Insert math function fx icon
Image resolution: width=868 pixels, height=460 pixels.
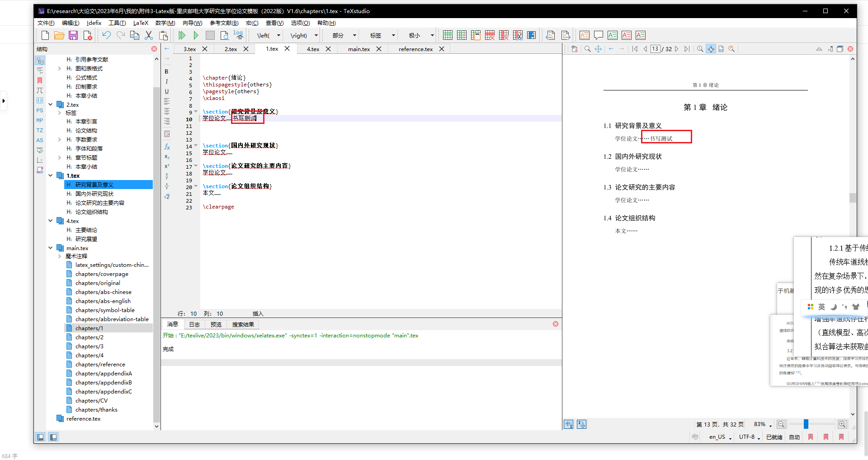pos(167,147)
